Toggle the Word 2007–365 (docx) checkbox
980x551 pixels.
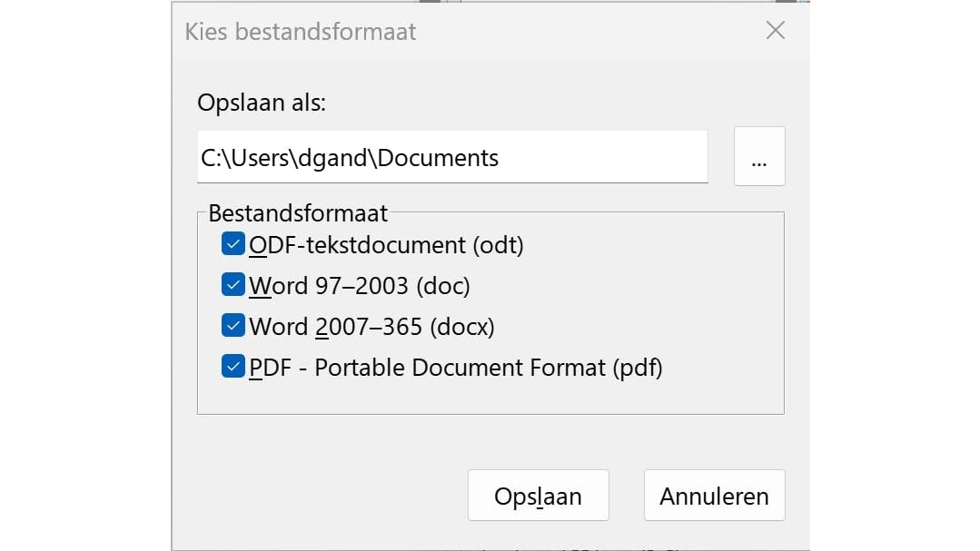coord(233,326)
